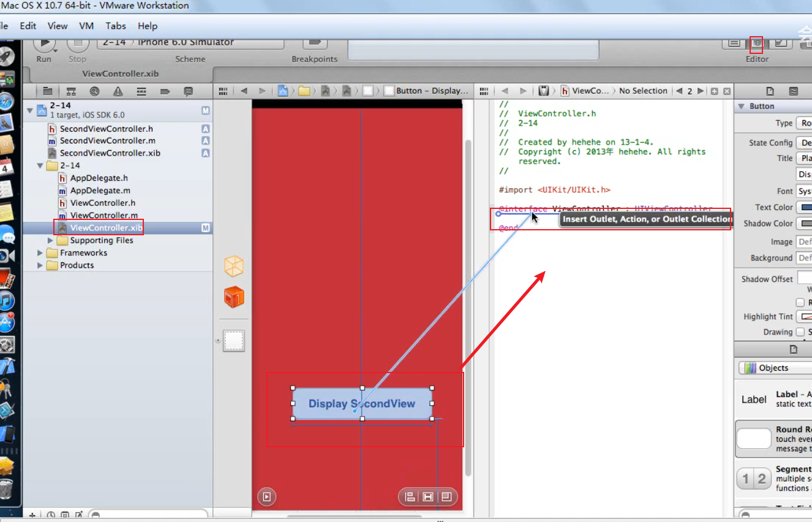This screenshot has width=812, height=522.
Task: Open the Breakpoint navigator
Action: click(x=165, y=91)
